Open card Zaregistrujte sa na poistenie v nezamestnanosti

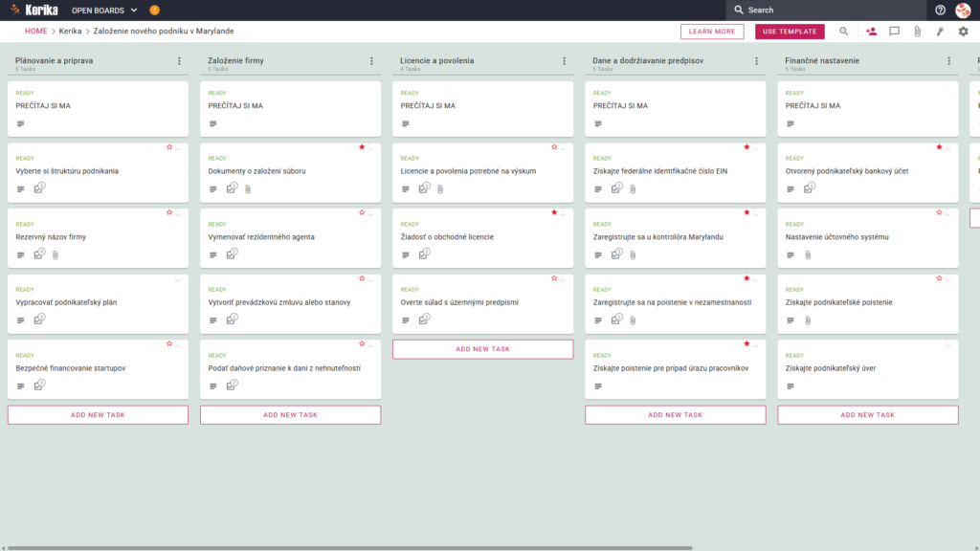pyautogui.click(x=676, y=303)
